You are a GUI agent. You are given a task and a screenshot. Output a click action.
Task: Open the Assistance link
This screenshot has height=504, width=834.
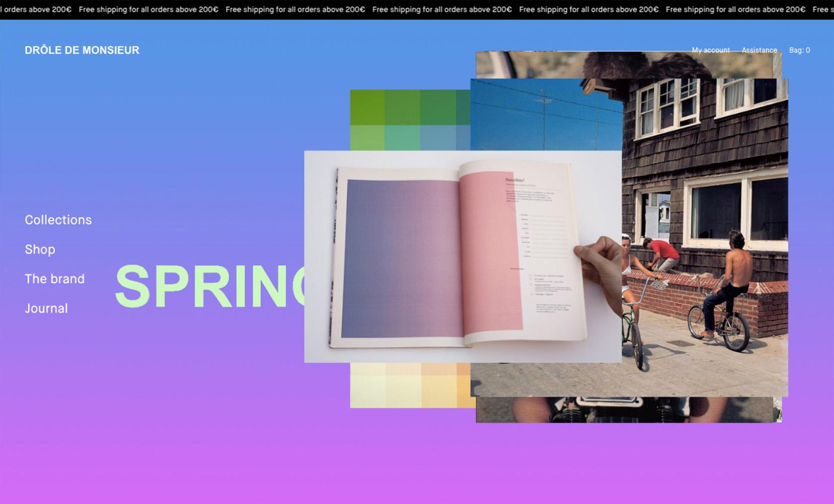(759, 50)
